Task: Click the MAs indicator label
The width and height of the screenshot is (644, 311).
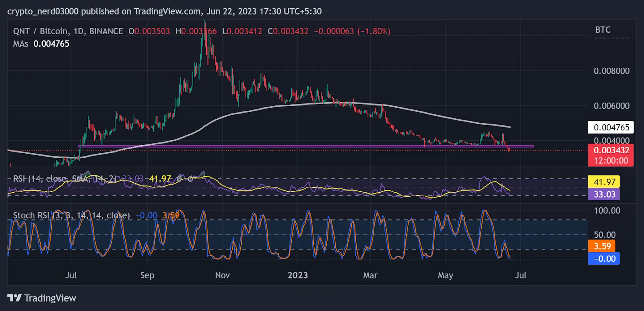Action: [x=21, y=43]
